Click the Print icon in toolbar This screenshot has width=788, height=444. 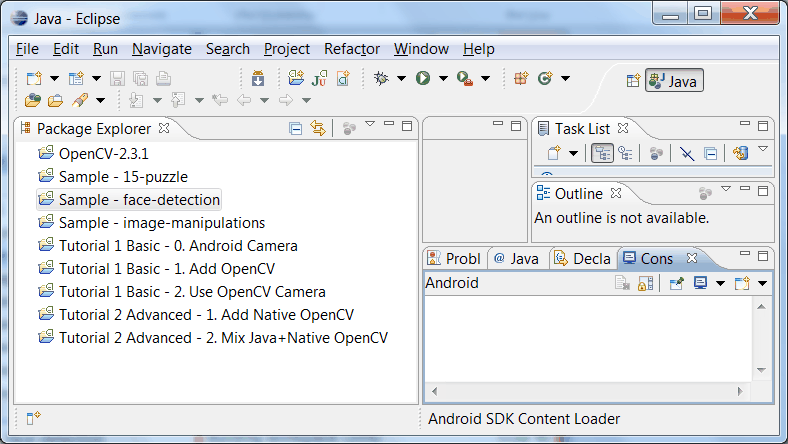[163, 78]
